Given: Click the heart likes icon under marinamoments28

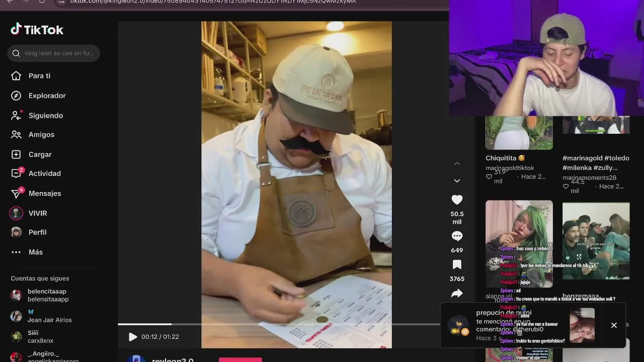Looking at the screenshot, I should (566, 187).
